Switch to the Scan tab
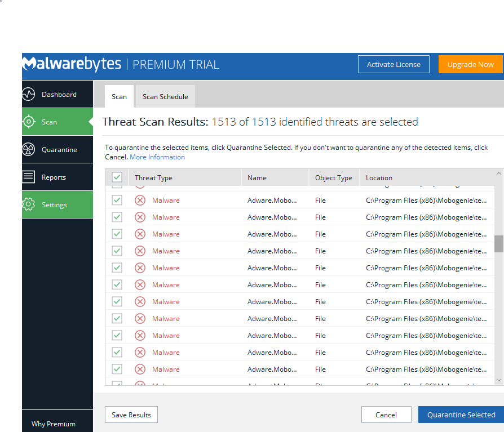Viewport: 504px width, 432px height. (x=119, y=96)
